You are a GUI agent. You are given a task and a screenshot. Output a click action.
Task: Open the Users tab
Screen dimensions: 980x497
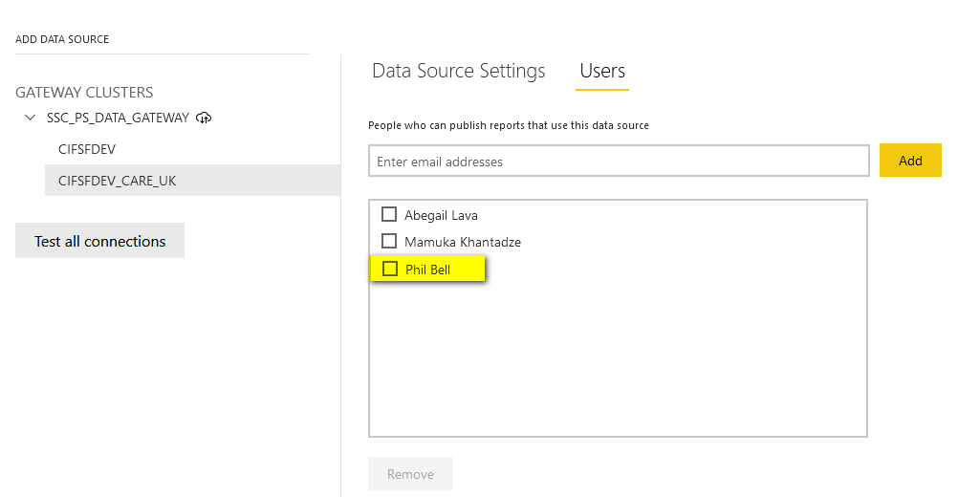[602, 72]
